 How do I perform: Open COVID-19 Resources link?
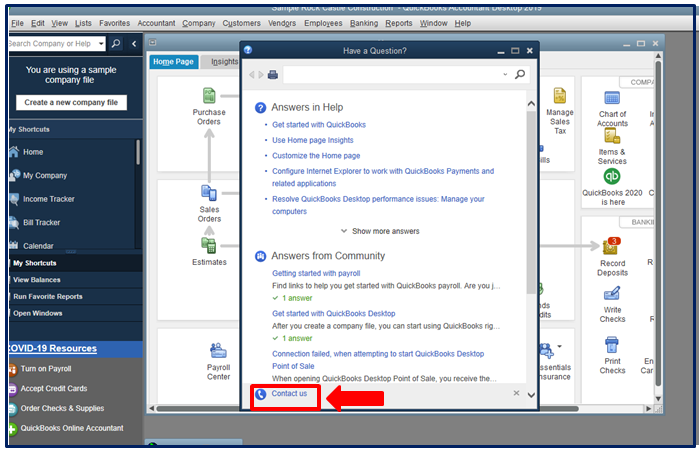[52, 348]
